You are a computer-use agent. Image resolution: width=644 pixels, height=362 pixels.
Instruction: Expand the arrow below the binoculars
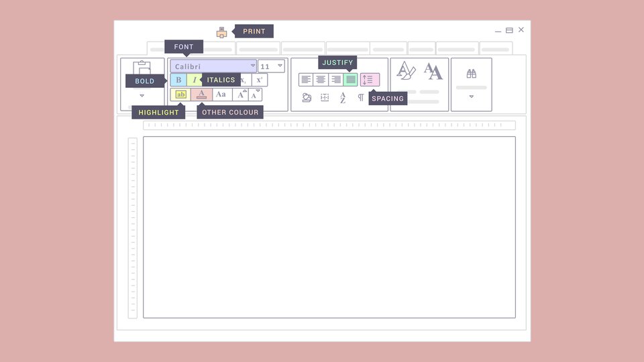471,97
